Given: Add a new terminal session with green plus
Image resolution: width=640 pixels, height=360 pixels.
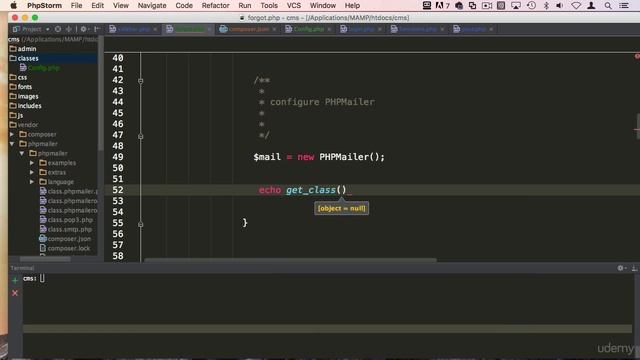Looking at the screenshot, I should (15, 280).
